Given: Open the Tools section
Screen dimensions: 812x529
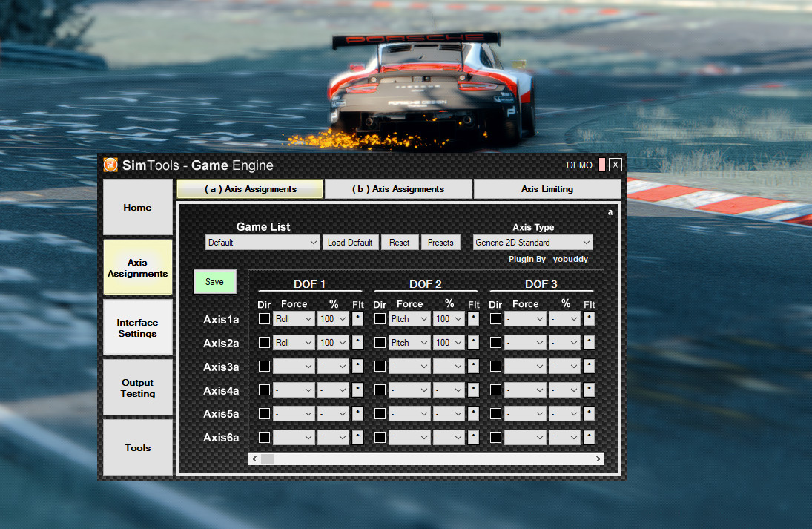Looking at the screenshot, I should [138, 447].
